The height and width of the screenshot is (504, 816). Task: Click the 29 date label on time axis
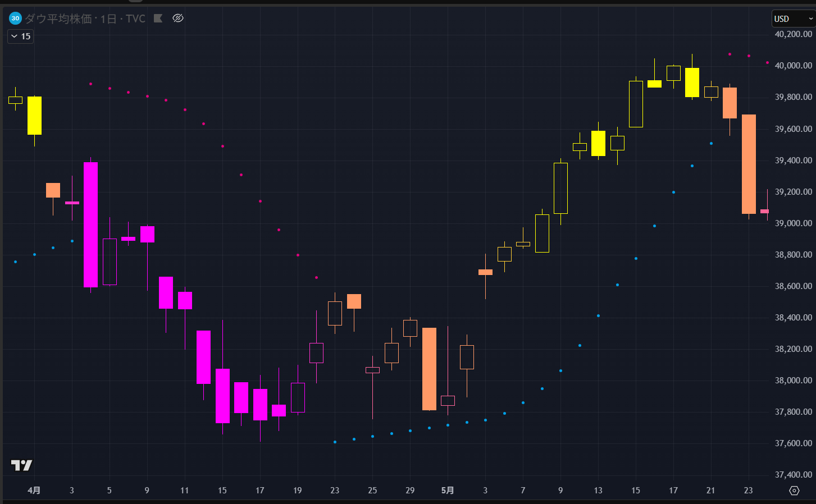click(x=410, y=491)
